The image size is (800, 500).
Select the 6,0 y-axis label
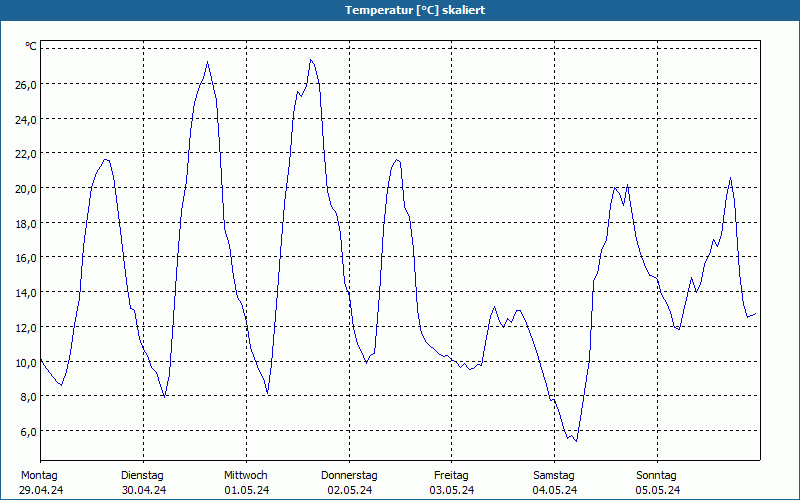[28, 432]
